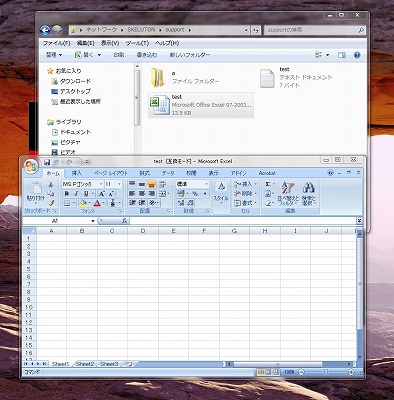The width and height of the screenshot is (394, 400).
Task: Save workbook via Quick Access floppy icon
Action: (47, 162)
